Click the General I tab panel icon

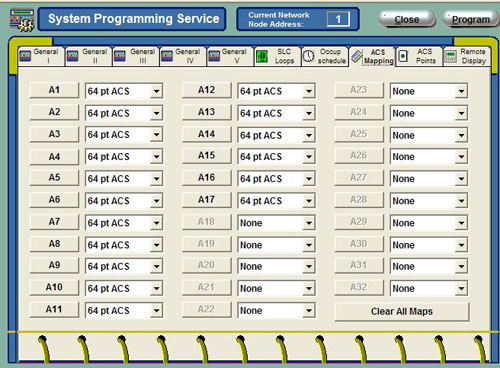[x=25, y=56]
